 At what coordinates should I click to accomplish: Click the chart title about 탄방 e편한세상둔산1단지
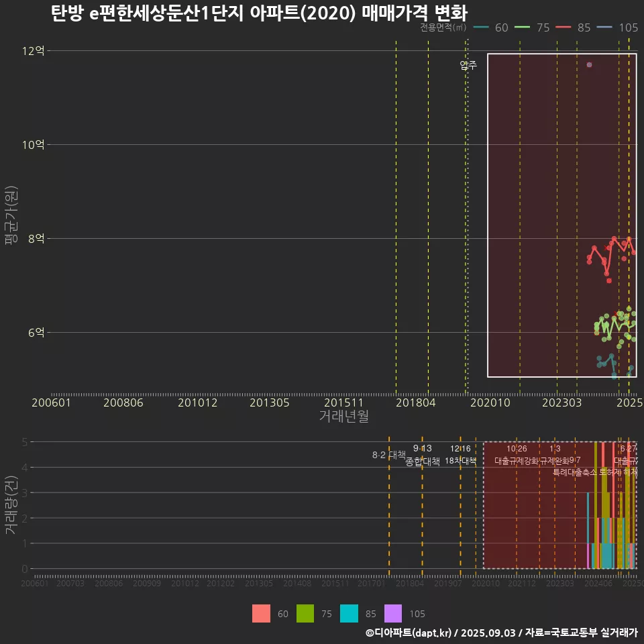tap(259, 13)
